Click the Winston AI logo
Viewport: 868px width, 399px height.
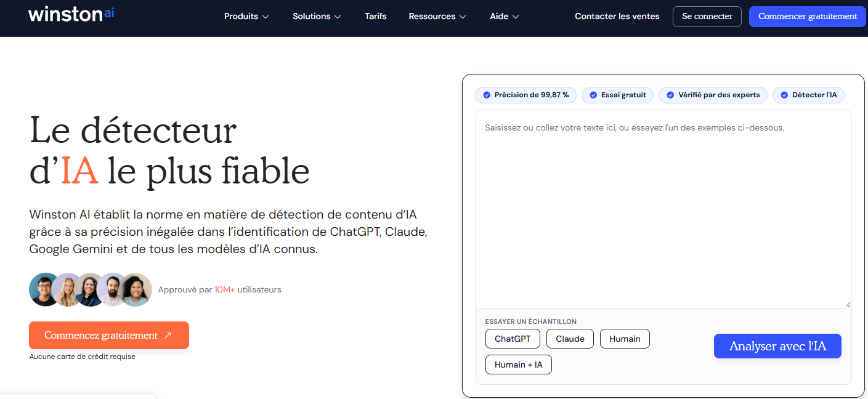tap(71, 14)
